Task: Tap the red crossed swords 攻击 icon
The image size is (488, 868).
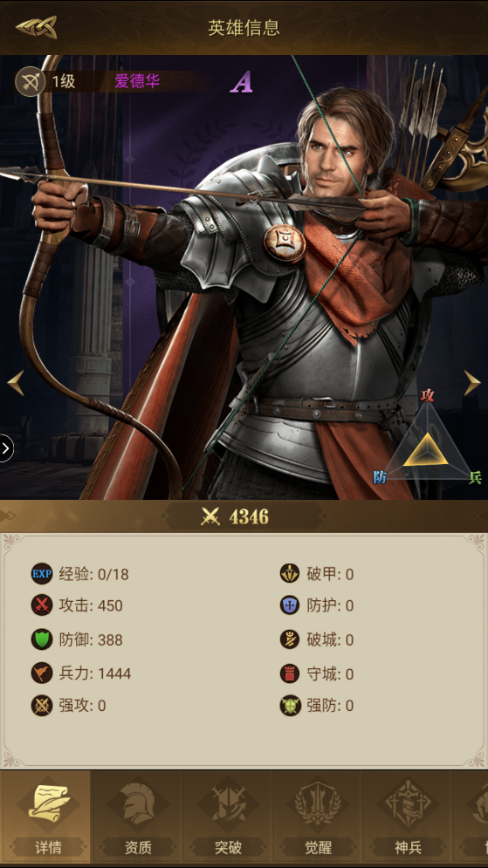Action: (42, 605)
